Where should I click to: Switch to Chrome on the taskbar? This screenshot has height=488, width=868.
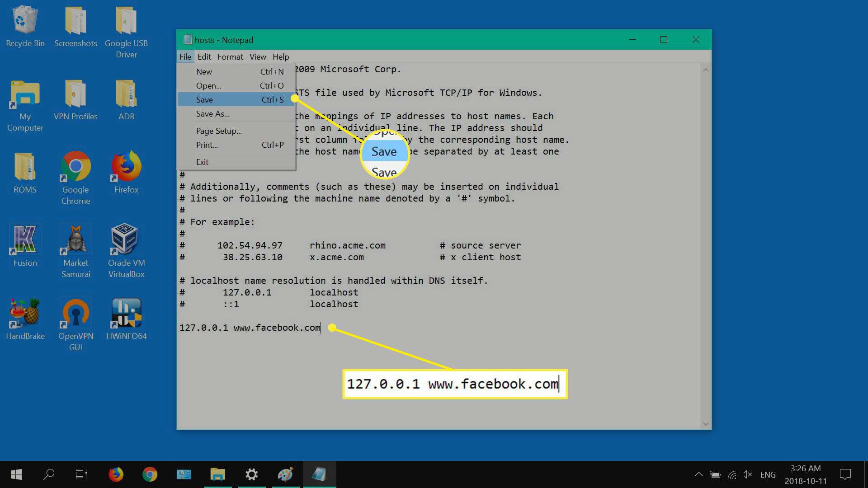(x=150, y=474)
